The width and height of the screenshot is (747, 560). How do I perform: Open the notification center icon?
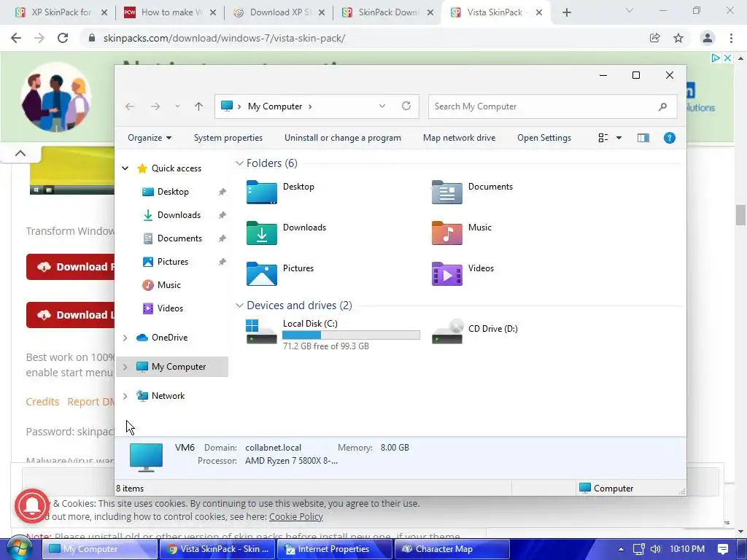pyautogui.click(x=723, y=549)
